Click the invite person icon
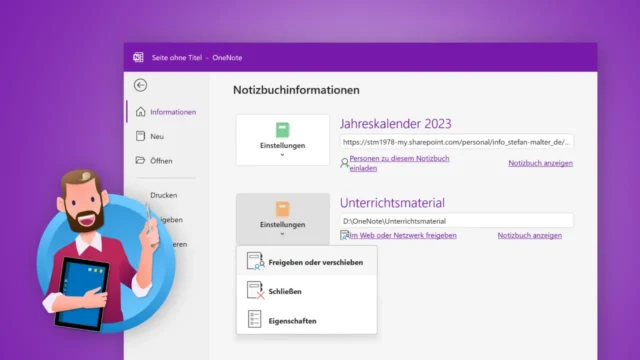Viewport: 640px width, 360px height. (x=344, y=163)
